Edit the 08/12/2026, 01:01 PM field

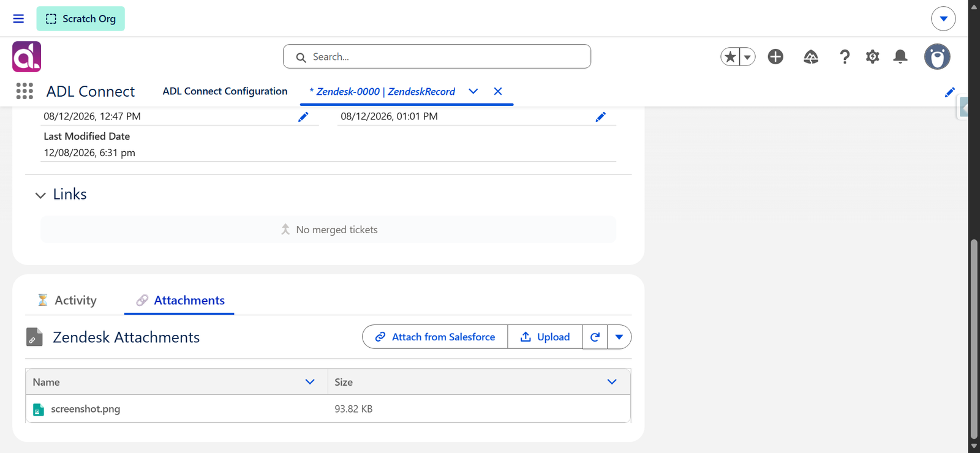(600, 117)
